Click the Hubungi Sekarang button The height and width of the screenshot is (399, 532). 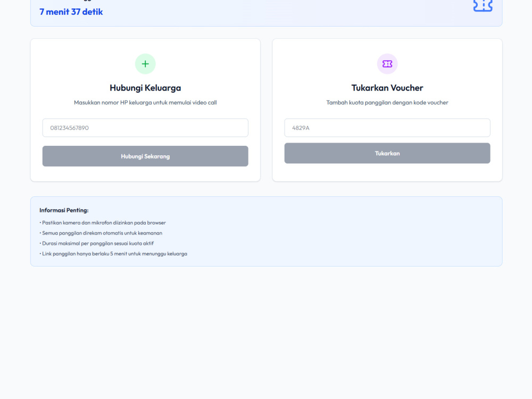tap(145, 156)
